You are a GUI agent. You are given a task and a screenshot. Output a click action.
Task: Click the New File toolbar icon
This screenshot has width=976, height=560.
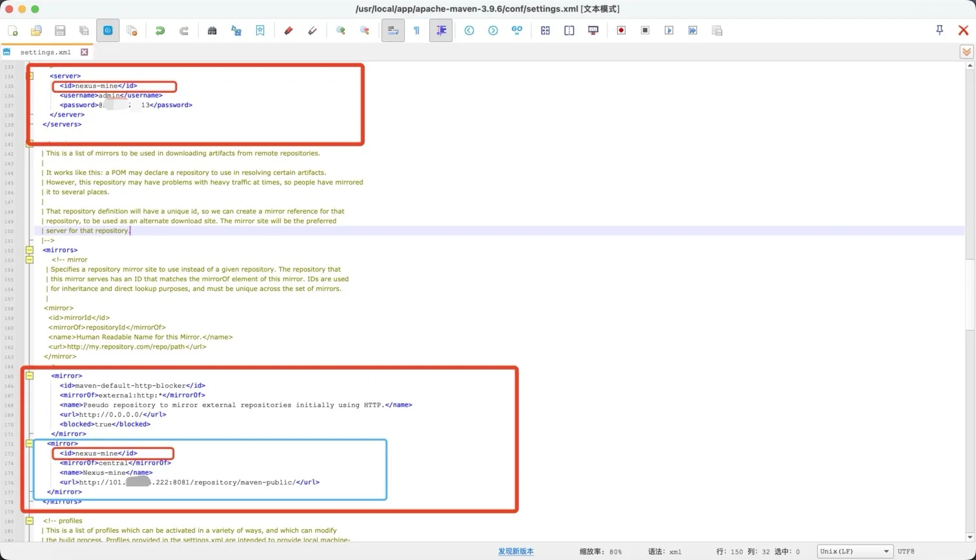[13, 30]
